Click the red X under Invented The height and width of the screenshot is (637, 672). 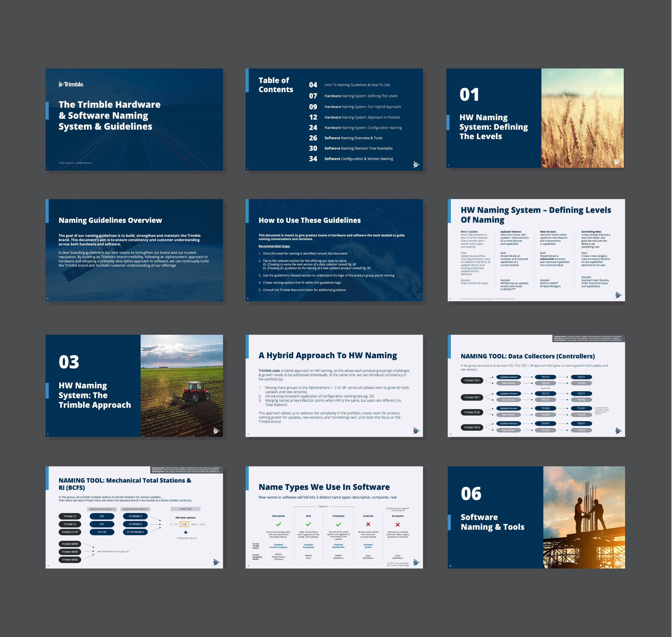click(x=368, y=524)
